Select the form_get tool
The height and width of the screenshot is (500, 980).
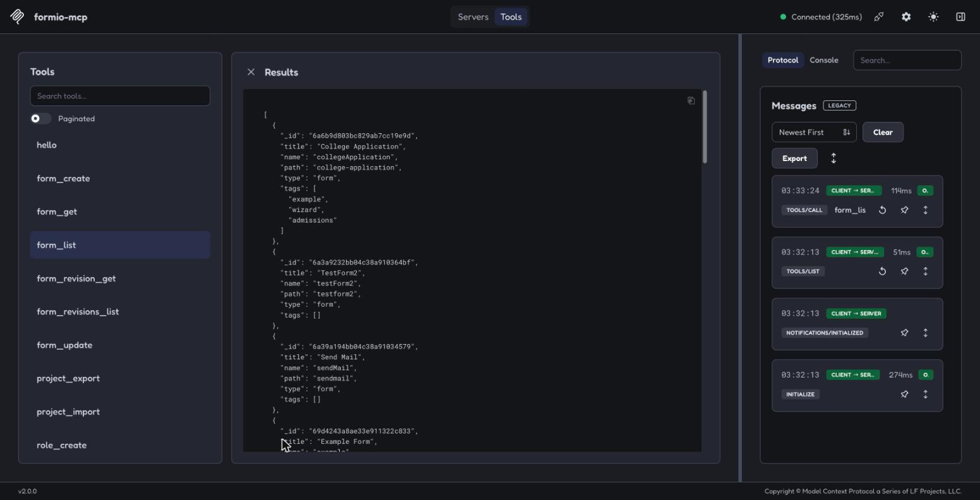120,211
